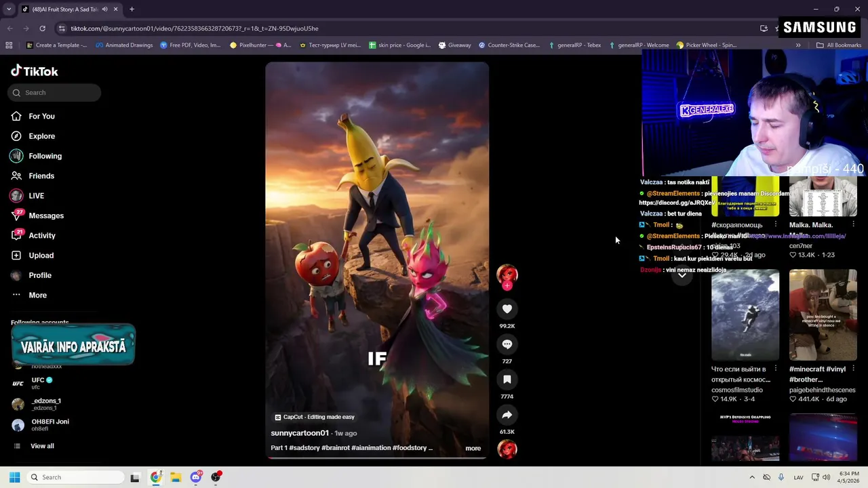The width and height of the screenshot is (868, 488).
Task: Open volume control in system tray
Action: pyautogui.click(x=826, y=477)
